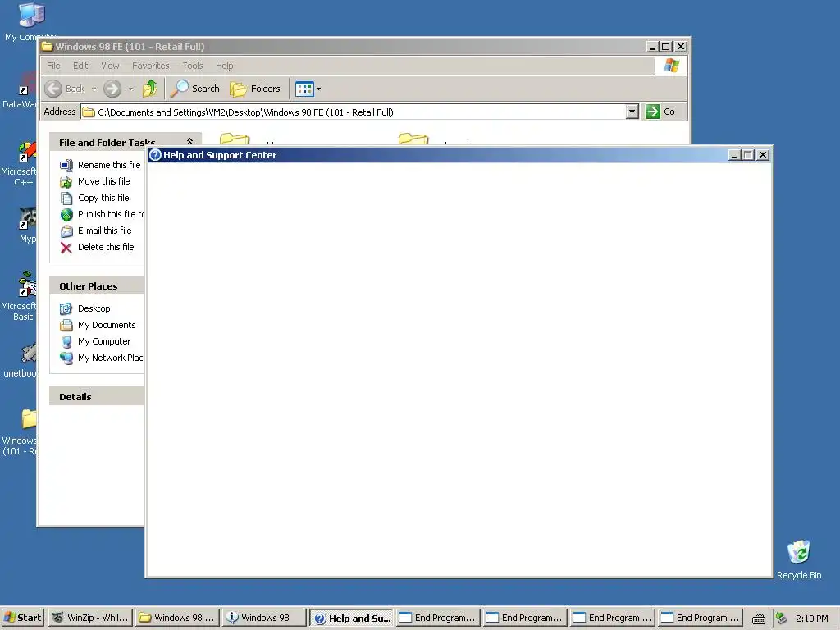Click Publish this file to the Web
This screenshot has width=840, height=630.
tap(111, 214)
